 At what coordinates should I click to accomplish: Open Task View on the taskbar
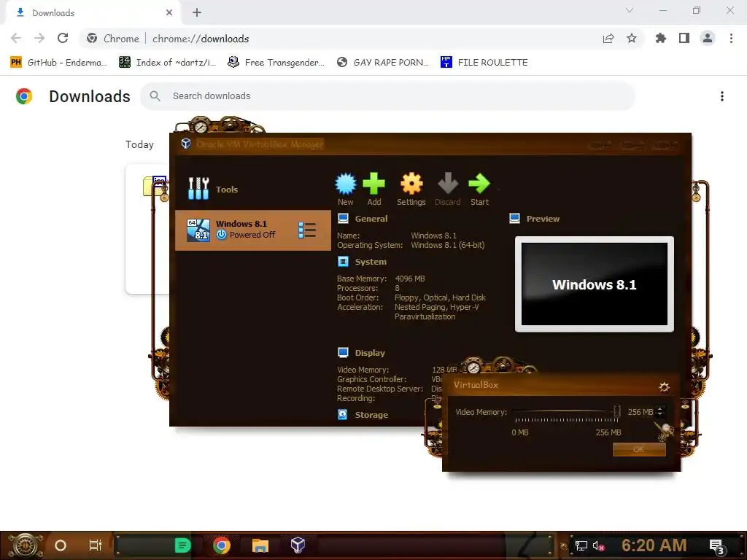click(96, 545)
